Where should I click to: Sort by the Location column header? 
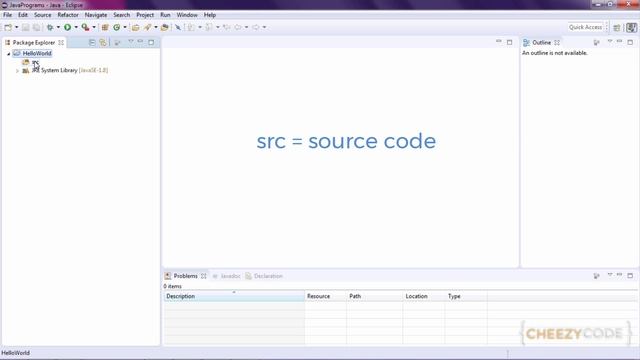tap(424, 296)
